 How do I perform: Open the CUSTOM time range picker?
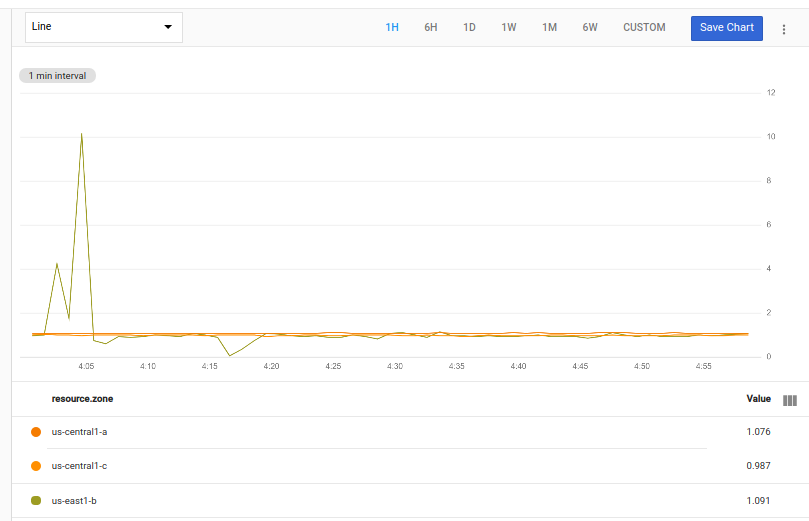(644, 28)
